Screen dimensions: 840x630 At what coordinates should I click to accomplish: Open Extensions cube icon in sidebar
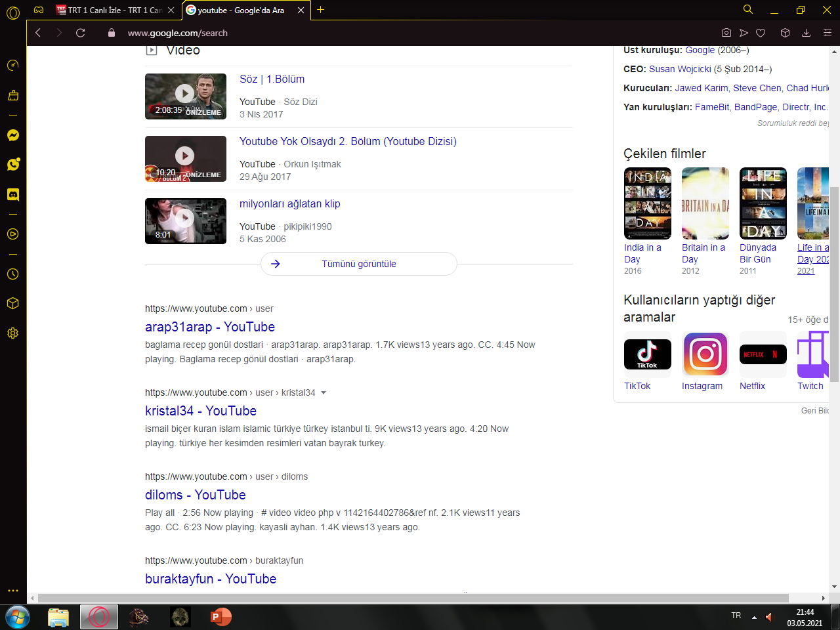tap(13, 303)
